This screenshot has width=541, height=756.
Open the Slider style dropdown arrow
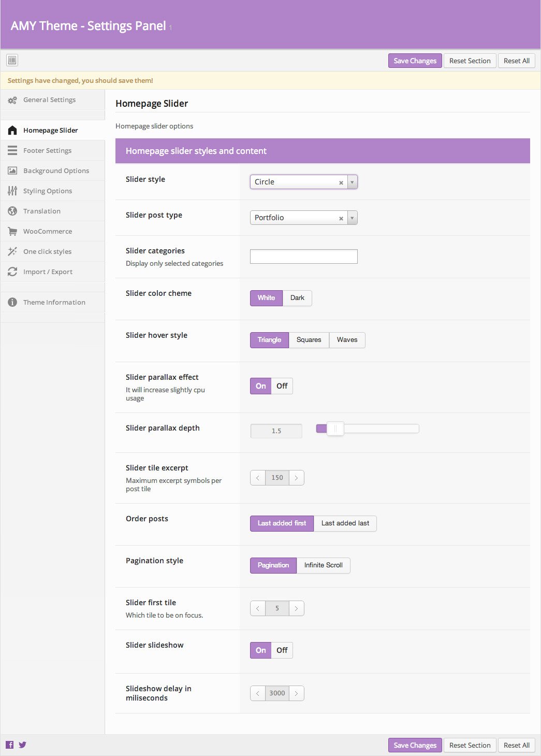coord(352,182)
